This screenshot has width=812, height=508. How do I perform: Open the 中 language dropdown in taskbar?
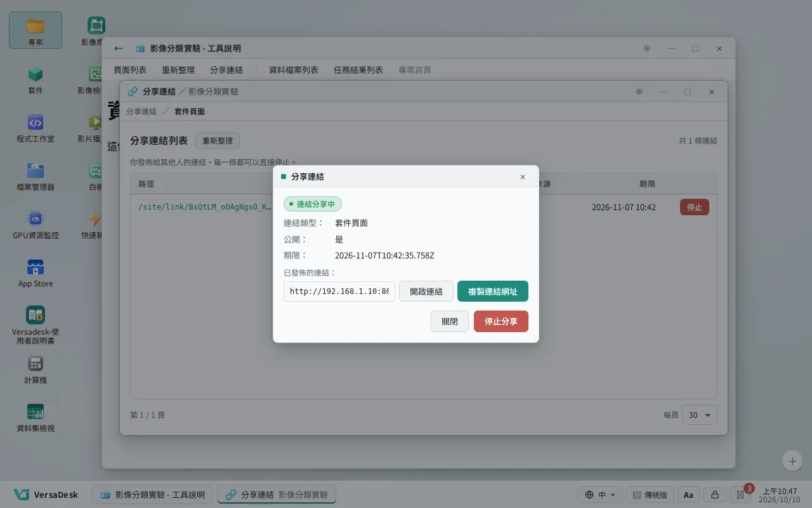tap(599, 495)
